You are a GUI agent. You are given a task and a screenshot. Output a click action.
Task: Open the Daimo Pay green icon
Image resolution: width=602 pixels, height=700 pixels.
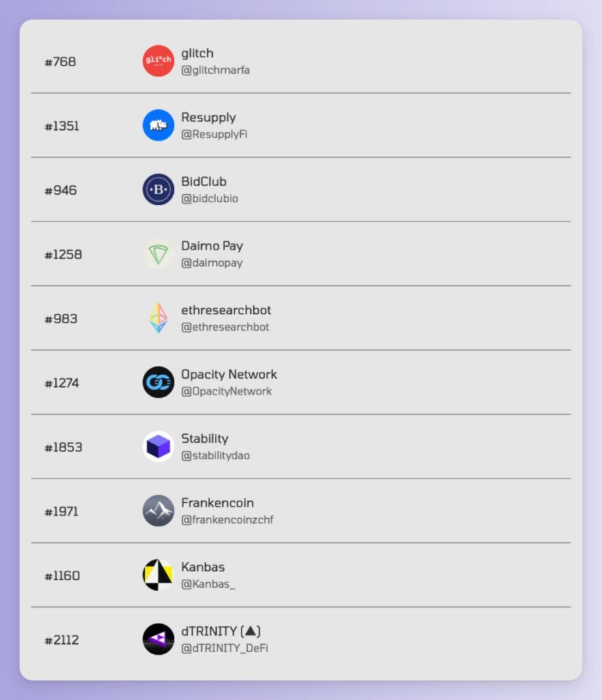coord(157,254)
